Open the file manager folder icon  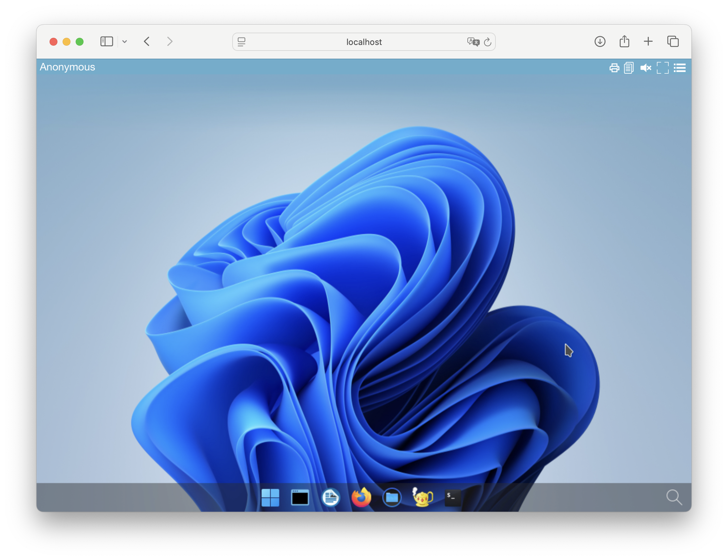392,497
